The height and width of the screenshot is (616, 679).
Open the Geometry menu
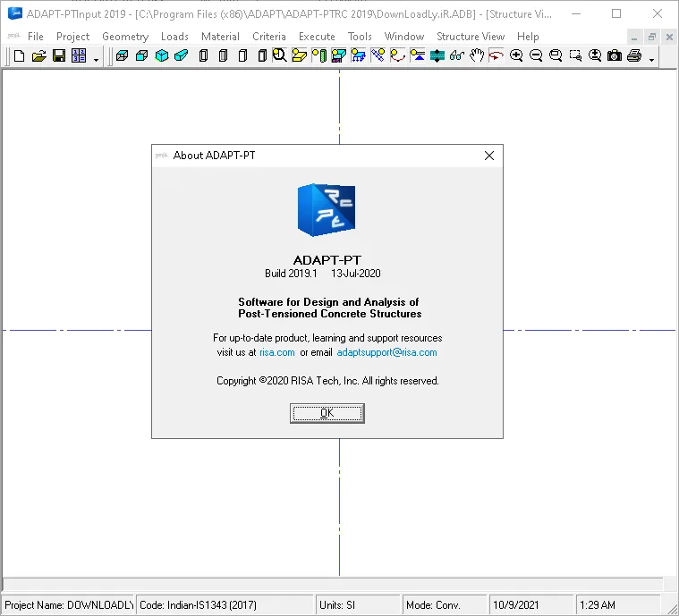point(125,37)
